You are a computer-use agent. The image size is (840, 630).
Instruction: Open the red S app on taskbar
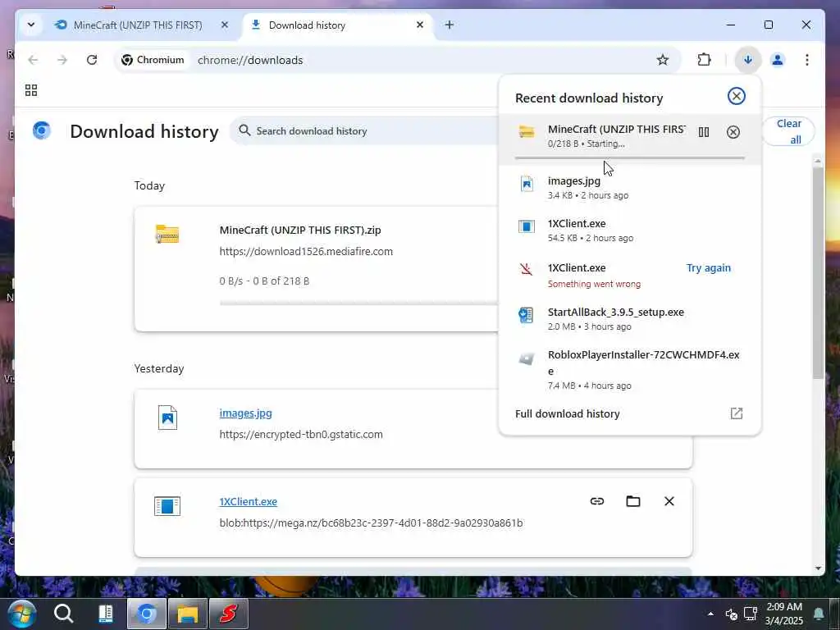point(229,614)
